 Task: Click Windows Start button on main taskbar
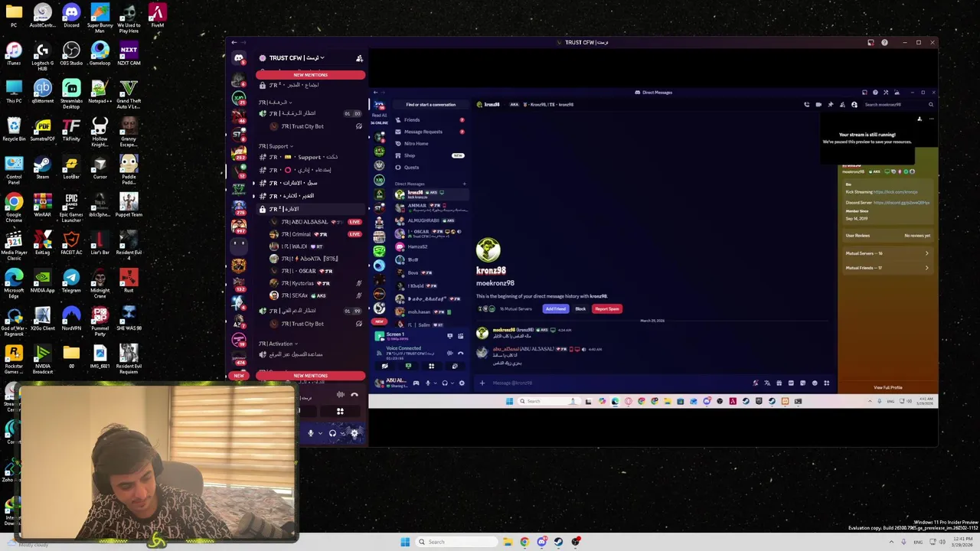(405, 542)
